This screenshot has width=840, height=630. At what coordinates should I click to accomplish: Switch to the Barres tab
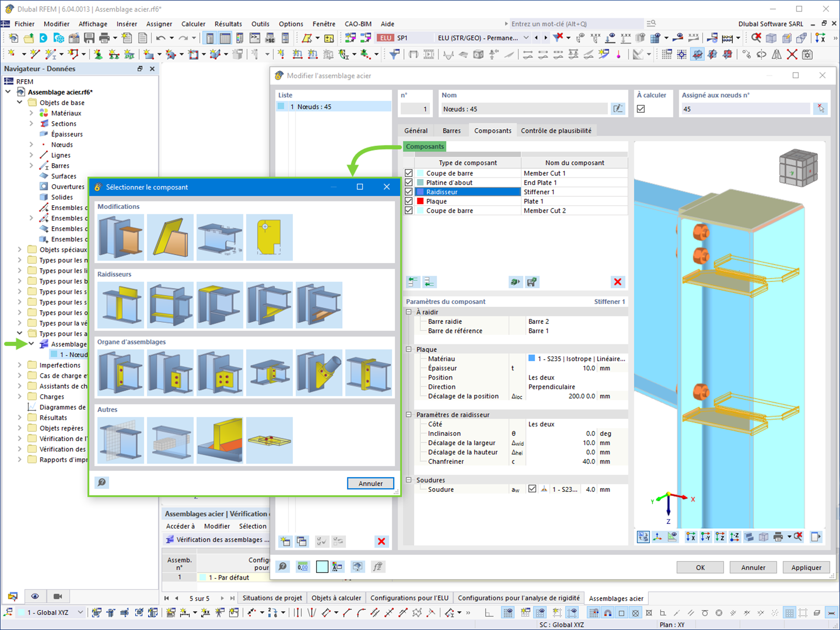point(451,131)
